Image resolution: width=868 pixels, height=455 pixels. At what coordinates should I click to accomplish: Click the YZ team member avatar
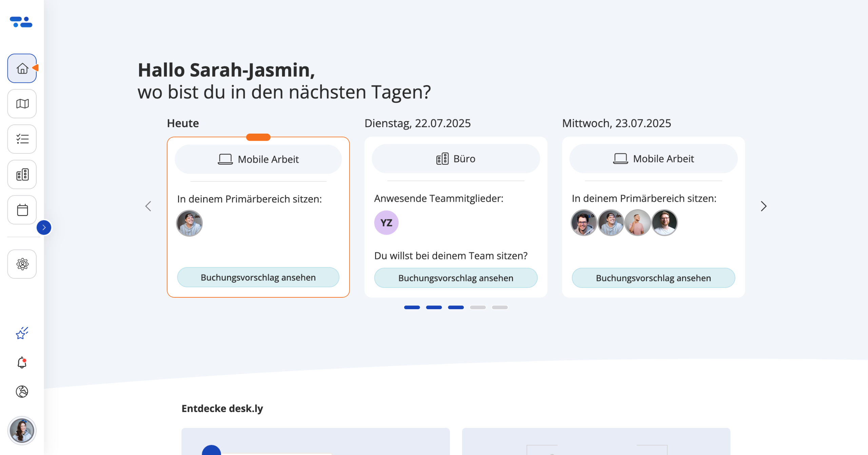[x=386, y=223]
